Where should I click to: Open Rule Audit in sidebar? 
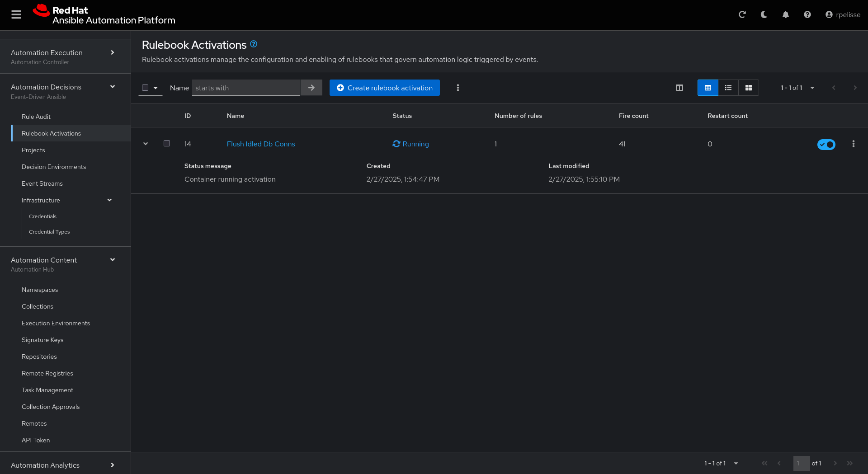tap(36, 117)
